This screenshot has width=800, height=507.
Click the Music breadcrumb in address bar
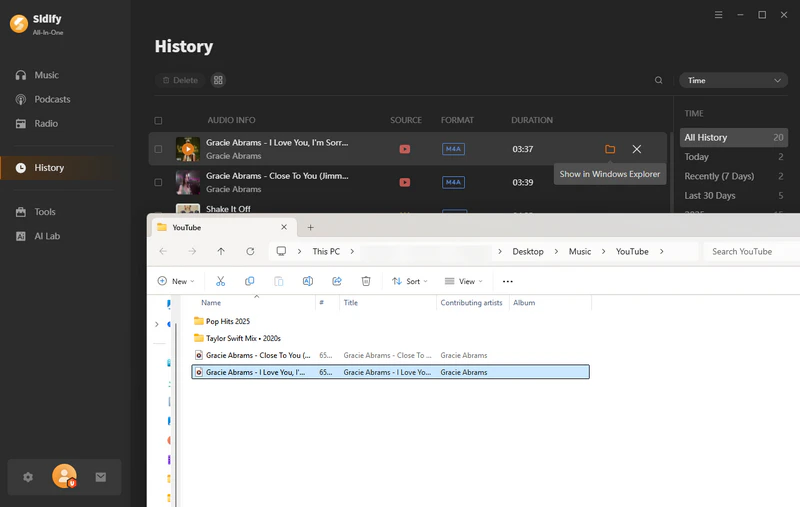(579, 251)
